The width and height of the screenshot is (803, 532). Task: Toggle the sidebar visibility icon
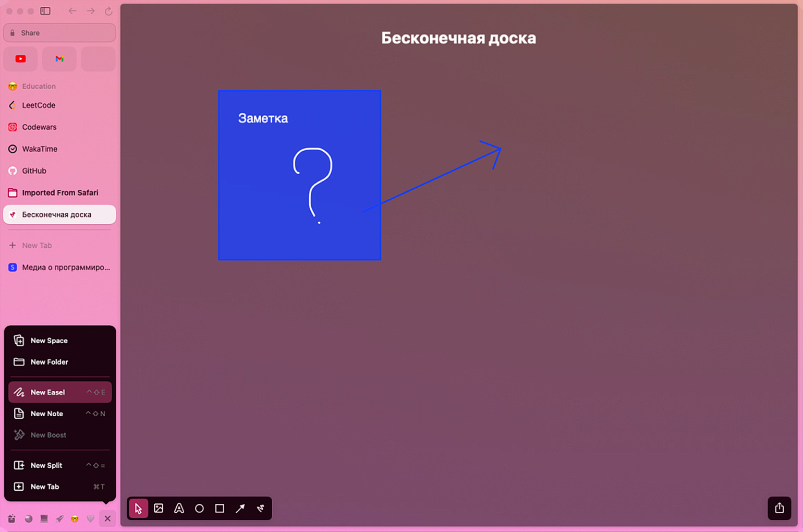[45, 11]
